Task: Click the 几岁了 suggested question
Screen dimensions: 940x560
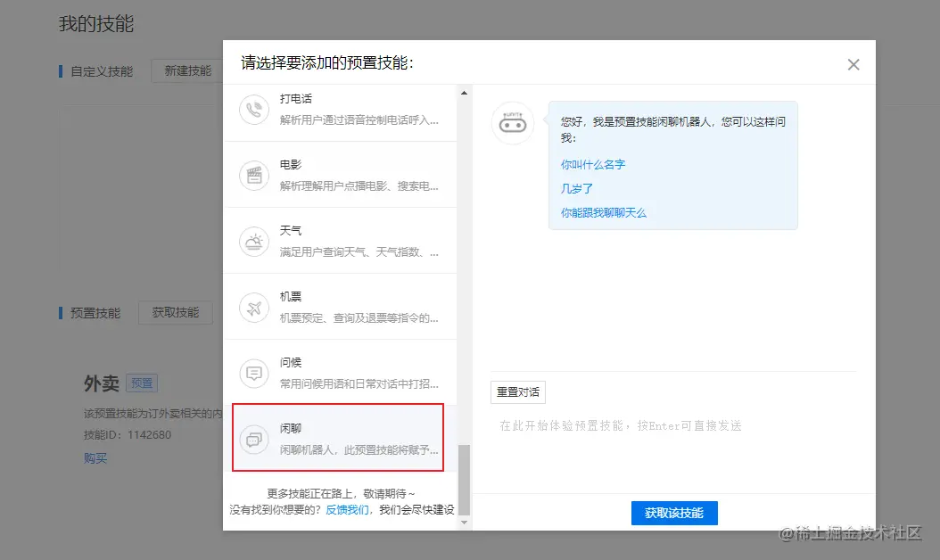Action: tap(577, 188)
